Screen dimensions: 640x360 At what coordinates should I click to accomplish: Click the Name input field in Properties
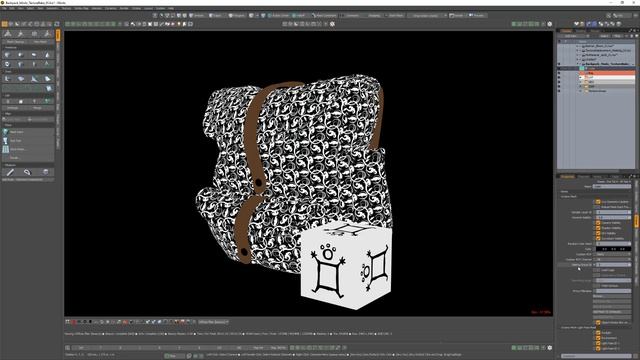coord(611,187)
